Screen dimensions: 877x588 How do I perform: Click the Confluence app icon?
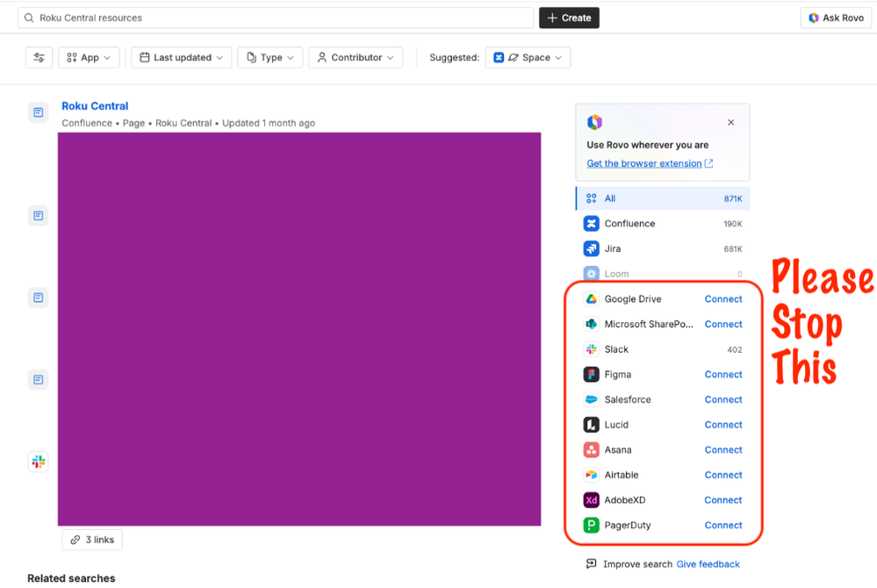591,224
